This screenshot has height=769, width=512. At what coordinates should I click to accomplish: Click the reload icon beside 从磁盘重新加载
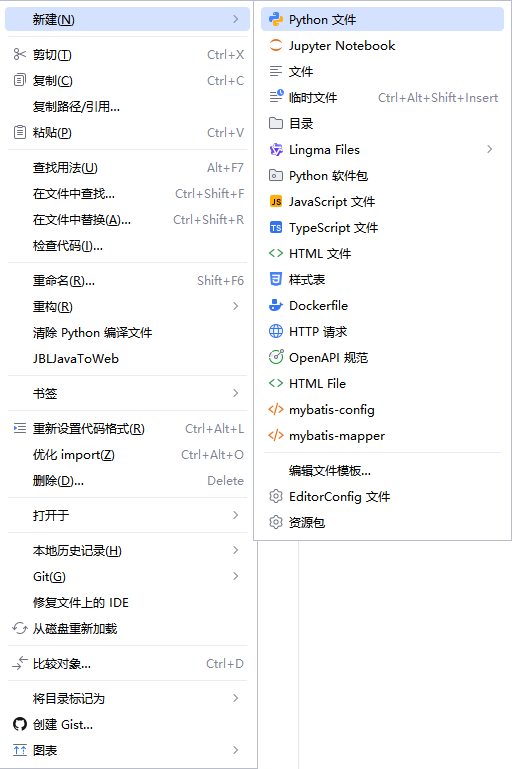[x=20, y=628]
